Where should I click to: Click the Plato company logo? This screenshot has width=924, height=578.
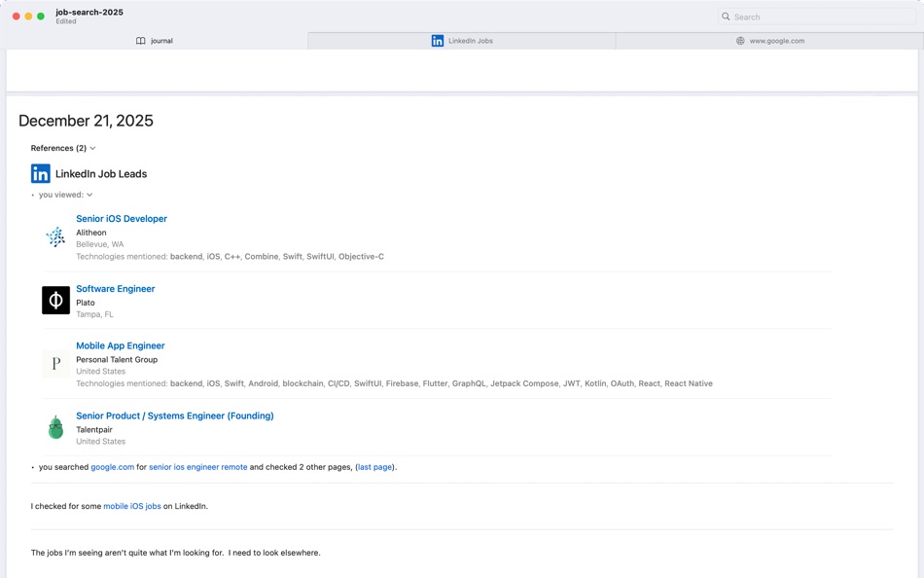point(56,301)
